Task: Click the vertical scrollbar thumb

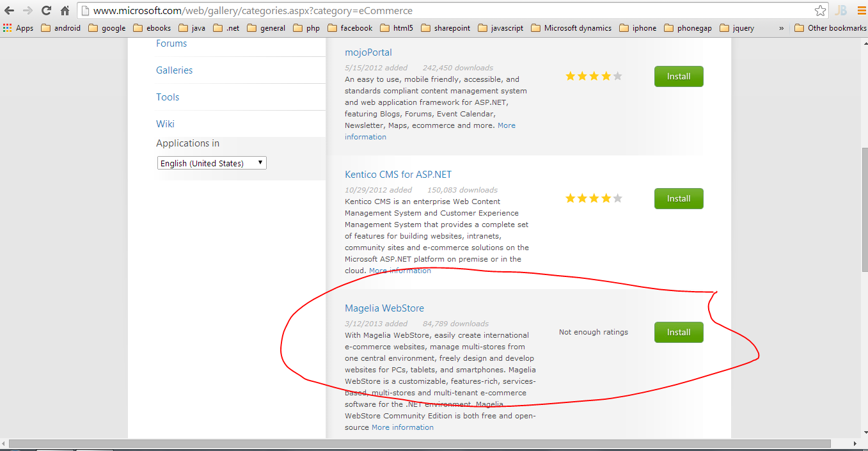Action: (x=864, y=210)
